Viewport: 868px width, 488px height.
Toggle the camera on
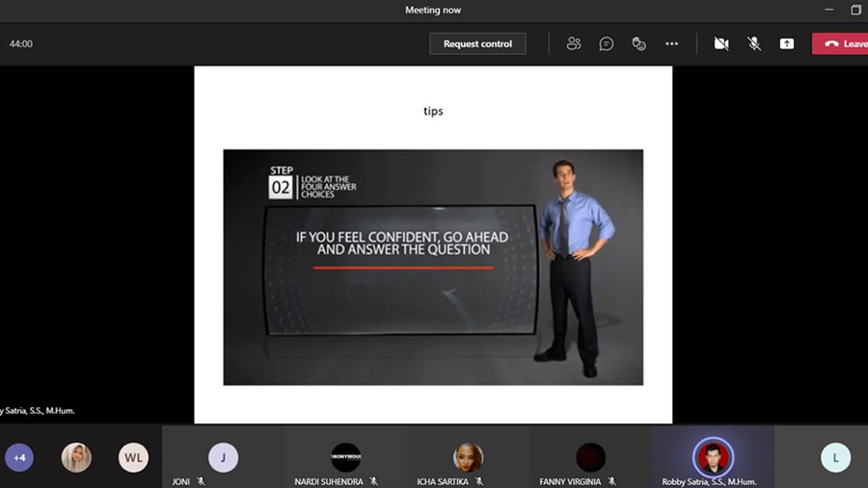coord(721,43)
